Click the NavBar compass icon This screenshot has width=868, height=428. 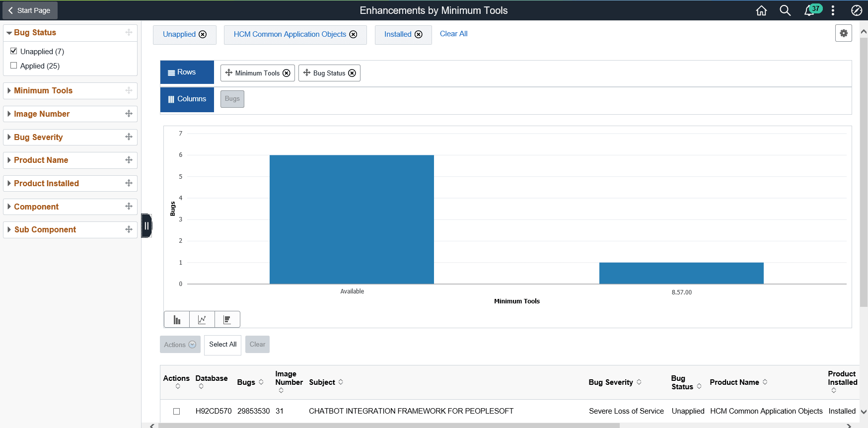click(x=857, y=10)
